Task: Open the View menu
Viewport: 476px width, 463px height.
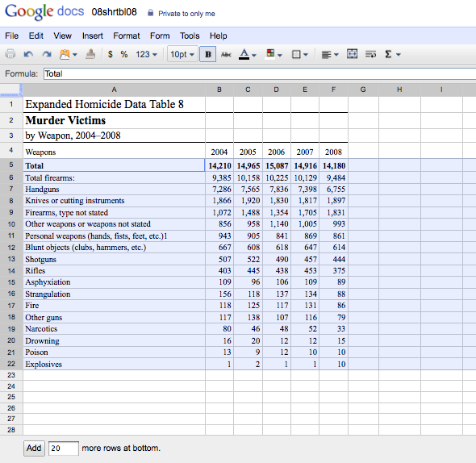Action: click(x=63, y=35)
